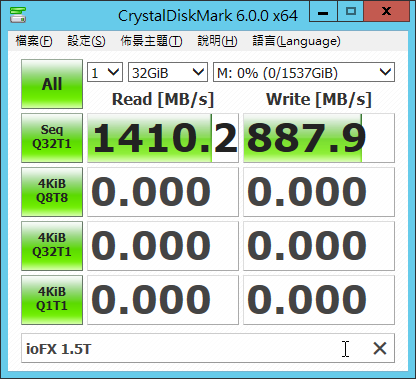Start the 4KiB Q1T1 test
The height and width of the screenshot is (379, 416).
[52, 300]
